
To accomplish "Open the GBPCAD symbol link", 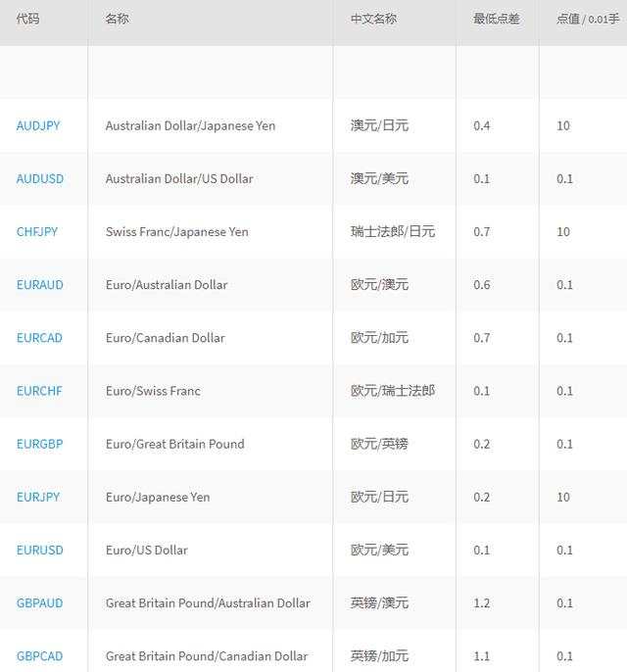I will pyautogui.click(x=40, y=656).
